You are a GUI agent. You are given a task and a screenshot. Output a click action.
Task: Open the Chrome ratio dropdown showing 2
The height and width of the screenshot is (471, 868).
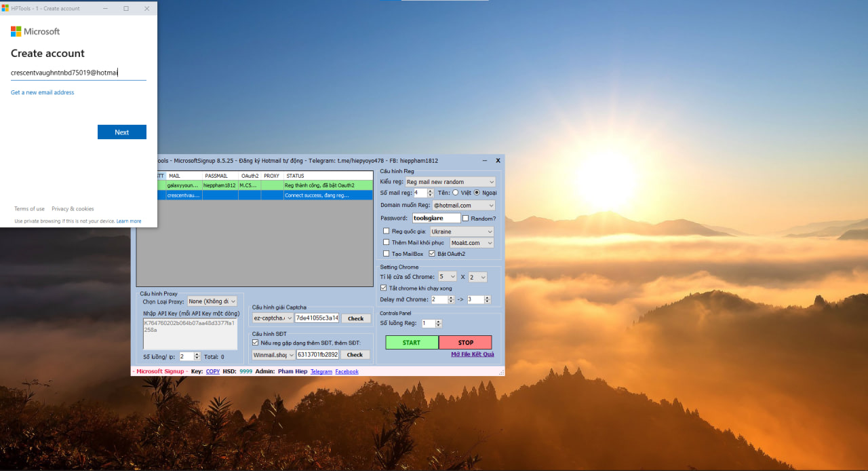click(x=477, y=277)
